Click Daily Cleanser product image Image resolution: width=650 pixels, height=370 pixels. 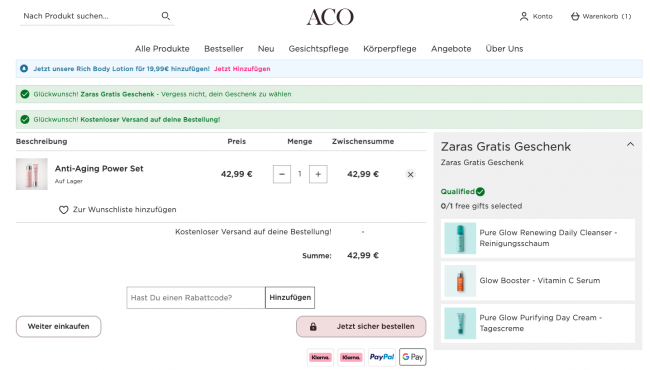pyautogui.click(x=460, y=238)
